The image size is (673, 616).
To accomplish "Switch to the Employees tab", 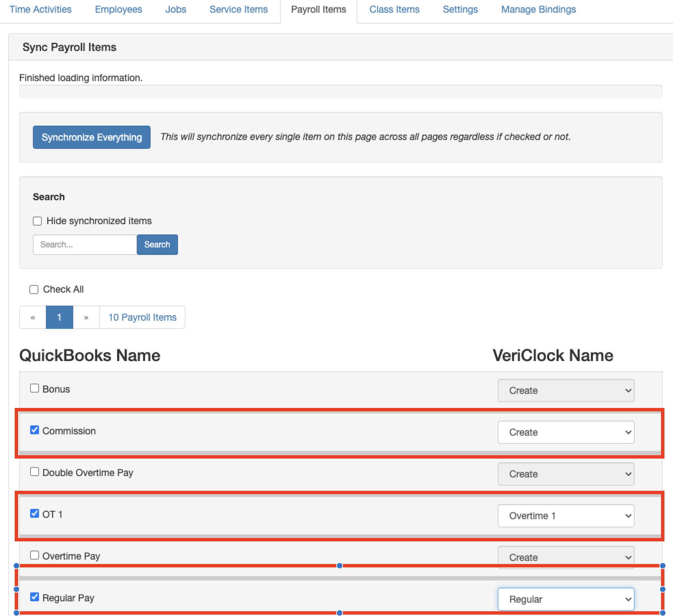I will tap(118, 9).
